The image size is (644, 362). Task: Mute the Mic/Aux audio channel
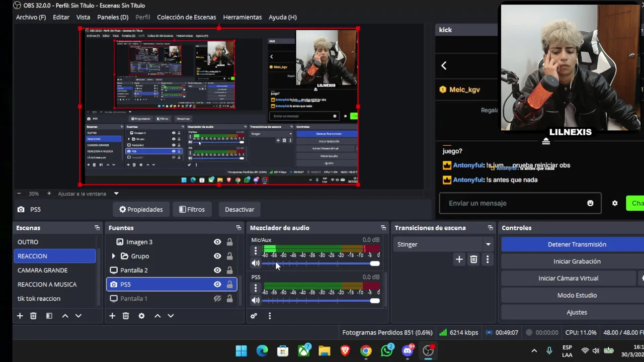click(256, 263)
